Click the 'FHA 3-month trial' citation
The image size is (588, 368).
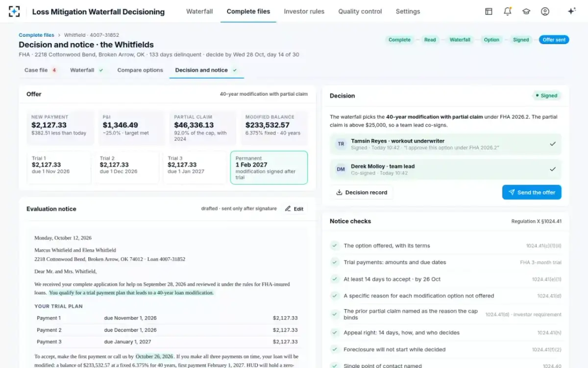click(541, 263)
